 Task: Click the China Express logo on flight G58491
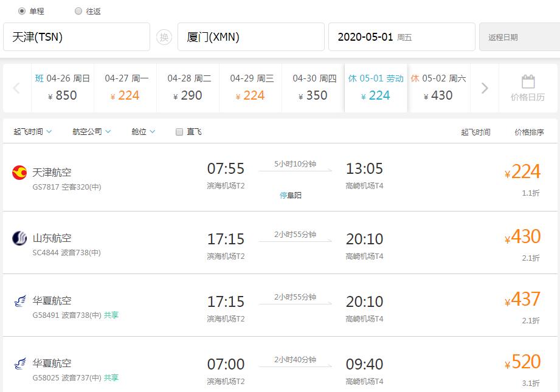19,301
